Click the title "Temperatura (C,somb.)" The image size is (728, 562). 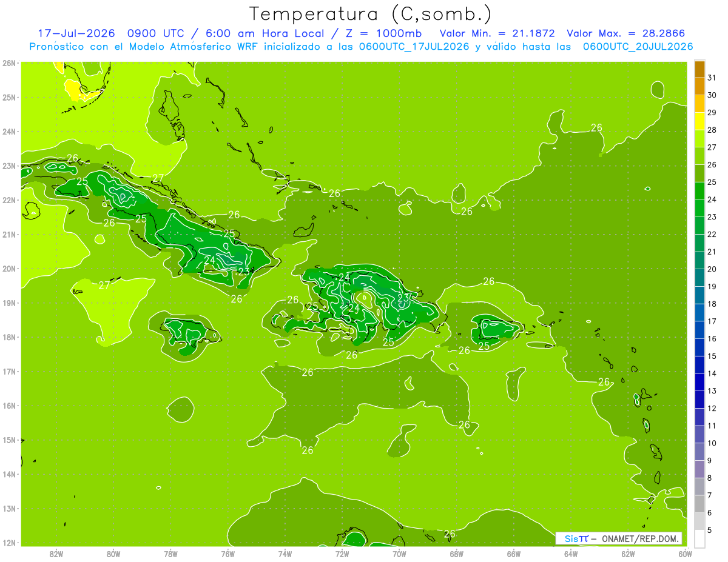371,14
